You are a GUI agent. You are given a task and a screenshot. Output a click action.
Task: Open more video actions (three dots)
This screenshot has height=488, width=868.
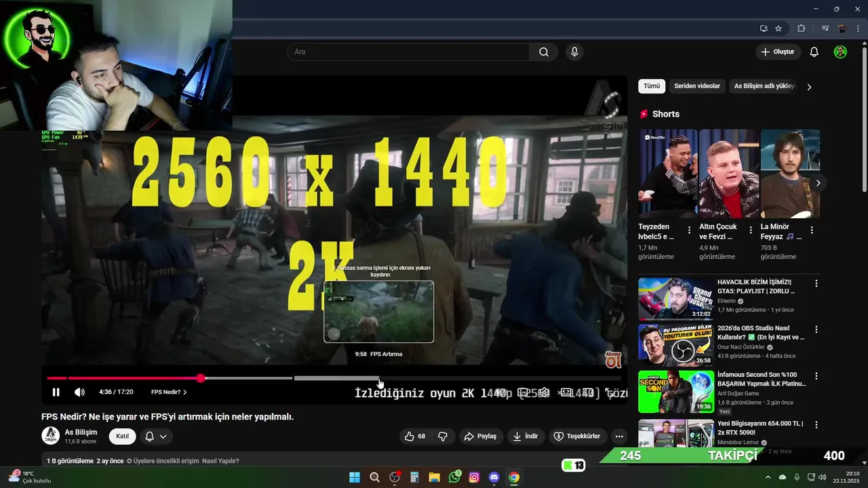[x=619, y=436]
